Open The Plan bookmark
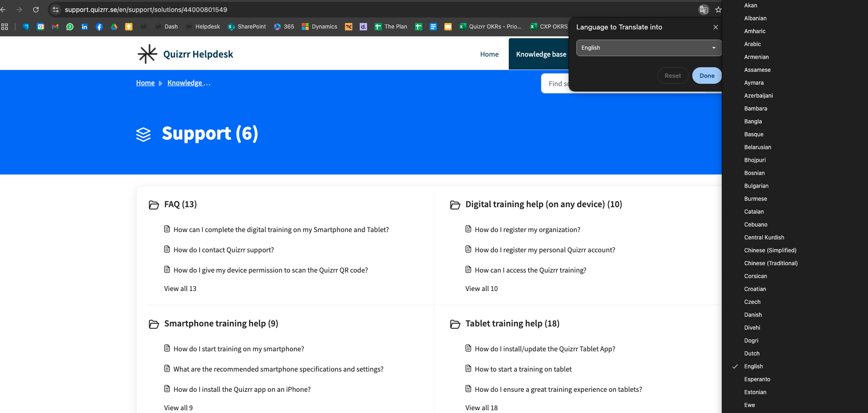Image resolution: width=868 pixels, height=413 pixels. click(391, 27)
